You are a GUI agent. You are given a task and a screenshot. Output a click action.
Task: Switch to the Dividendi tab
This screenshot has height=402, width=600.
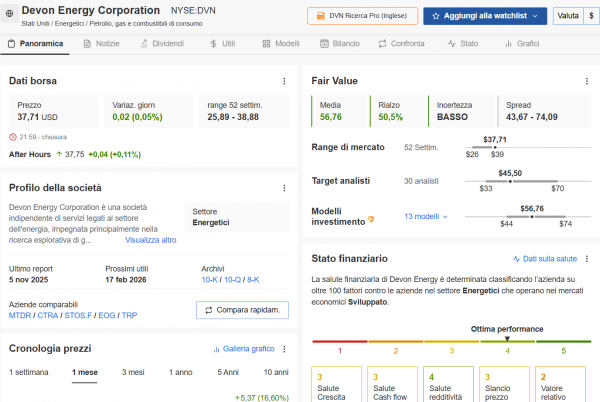click(x=161, y=44)
